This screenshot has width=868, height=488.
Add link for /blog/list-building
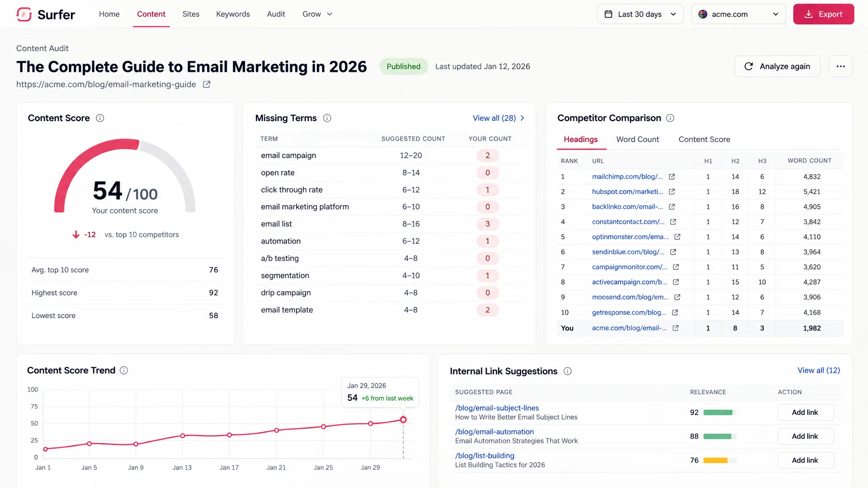coord(805,461)
